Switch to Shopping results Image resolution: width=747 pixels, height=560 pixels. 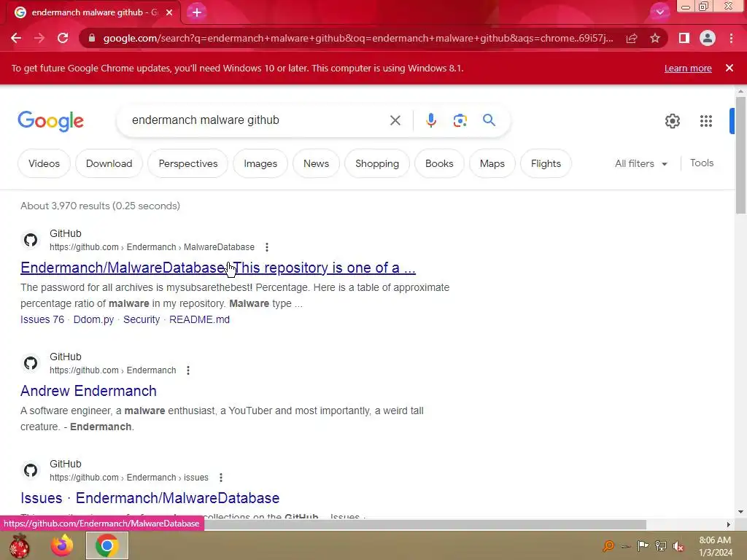377,163
